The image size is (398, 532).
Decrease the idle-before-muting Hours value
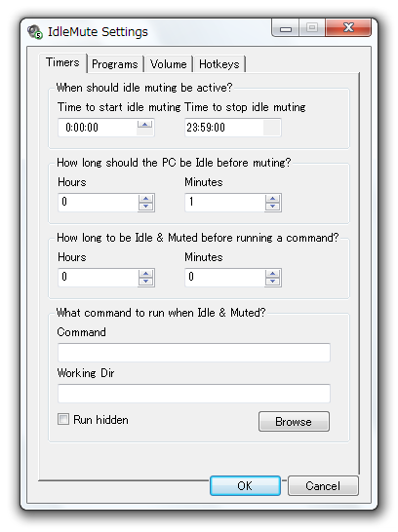click(146, 207)
